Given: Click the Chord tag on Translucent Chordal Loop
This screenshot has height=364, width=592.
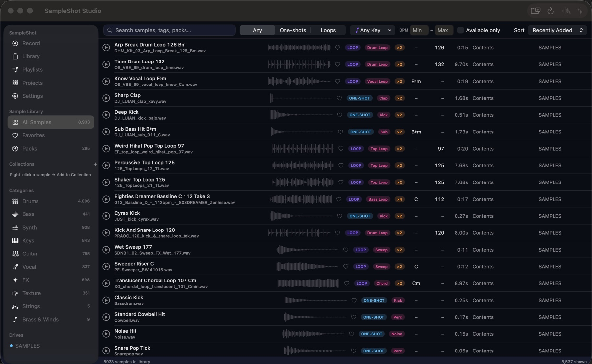Looking at the screenshot, I should [382, 283].
